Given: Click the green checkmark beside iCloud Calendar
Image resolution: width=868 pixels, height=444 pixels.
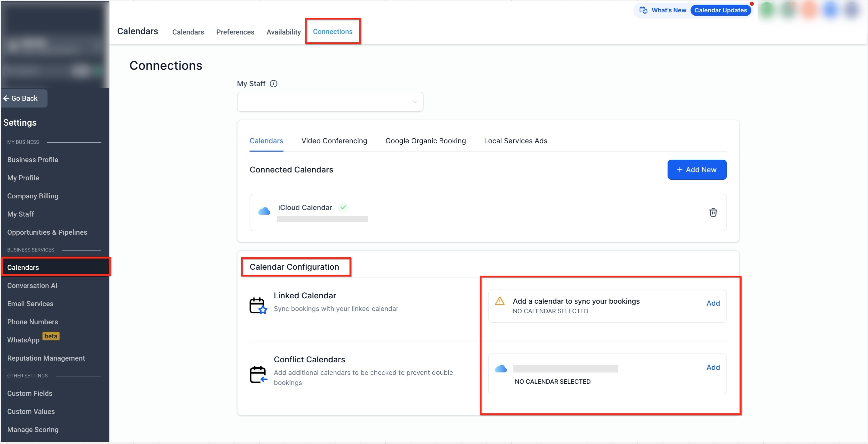Looking at the screenshot, I should tap(343, 207).
